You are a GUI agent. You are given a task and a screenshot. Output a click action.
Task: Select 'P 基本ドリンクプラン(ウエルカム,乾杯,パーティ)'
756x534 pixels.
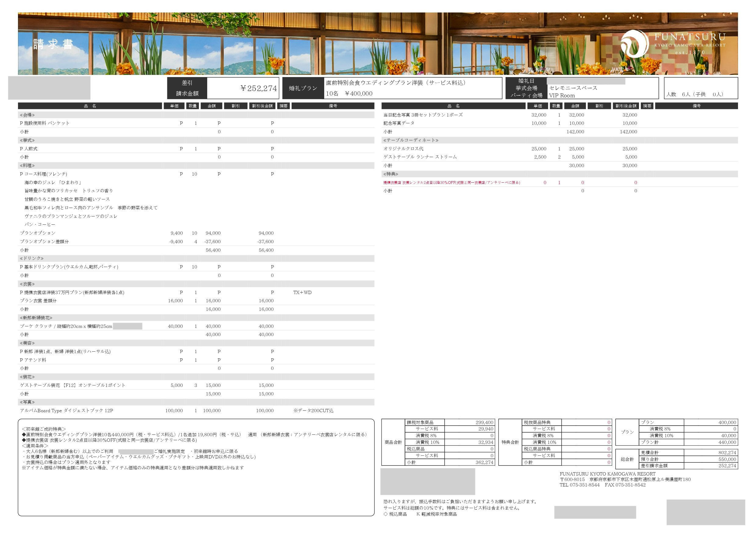69,267
